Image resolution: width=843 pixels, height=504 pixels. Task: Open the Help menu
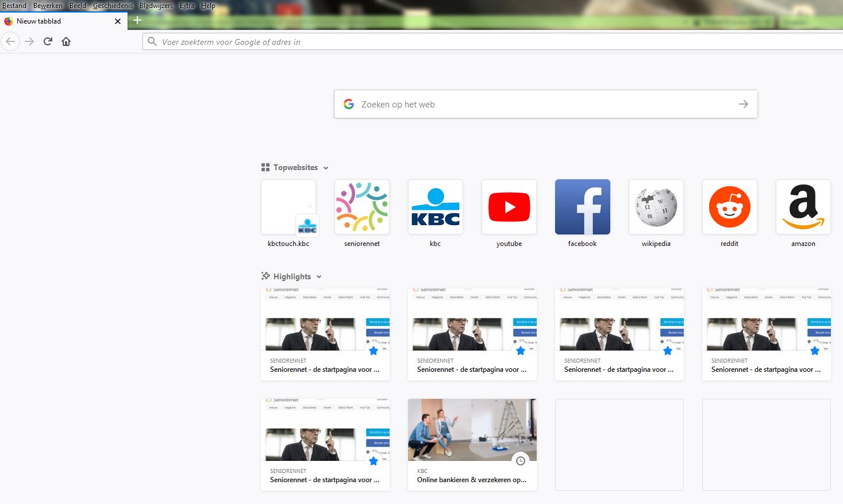208,6
